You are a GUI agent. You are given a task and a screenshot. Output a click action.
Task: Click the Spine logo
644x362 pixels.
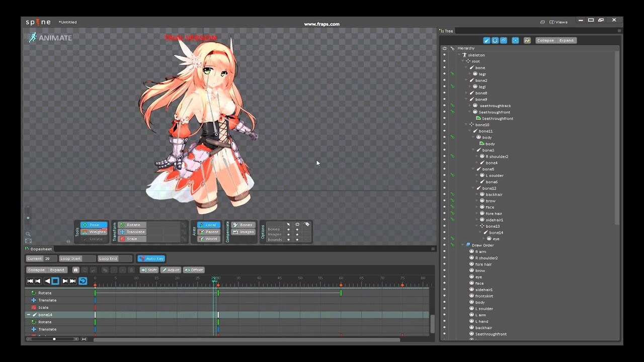pyautogui.click(x=38, y=22)
